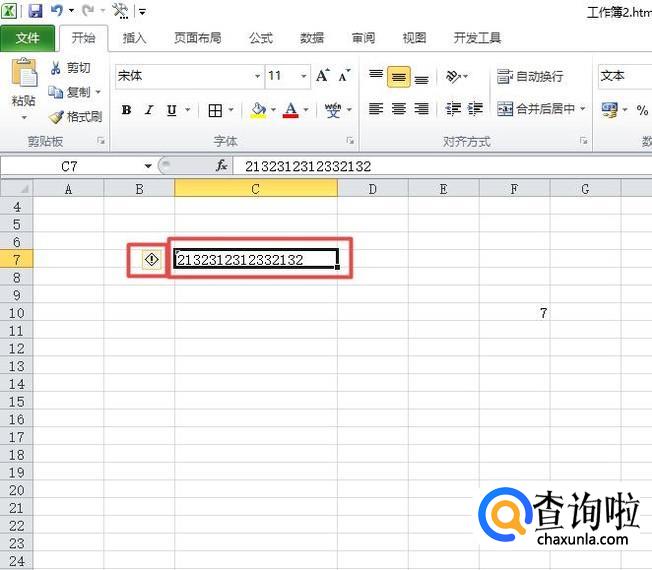Switch to the Page Layout (页面布局) tab

198,38
